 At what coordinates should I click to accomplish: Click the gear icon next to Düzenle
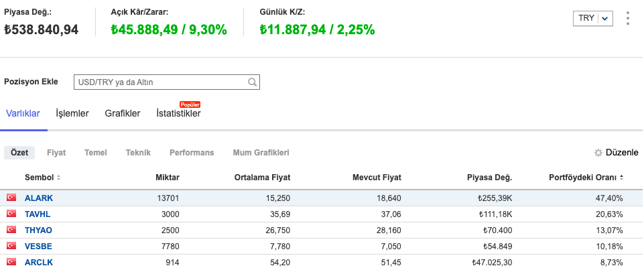tap(598, 153)
